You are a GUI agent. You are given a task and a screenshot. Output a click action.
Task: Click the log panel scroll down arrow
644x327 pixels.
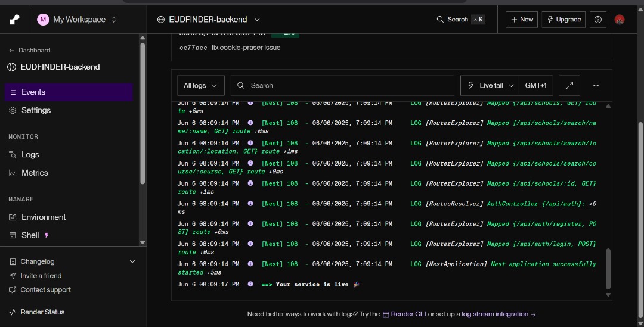[x=608, y=295]
